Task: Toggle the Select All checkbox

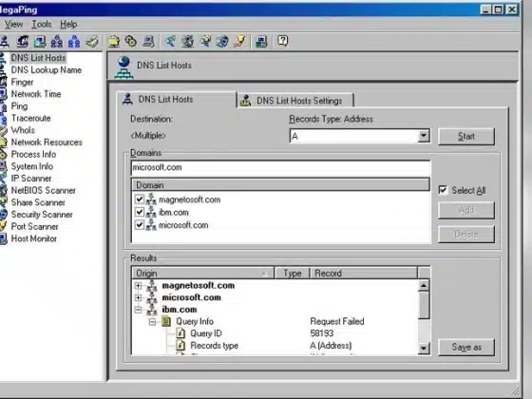Action: click(443, 190)
